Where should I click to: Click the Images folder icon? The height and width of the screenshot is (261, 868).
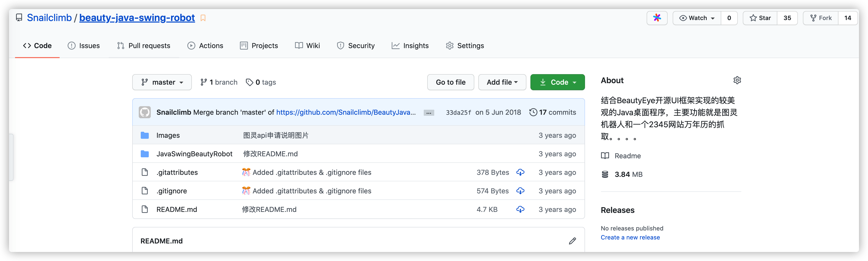pyautogui.click(x=145, y=135)
